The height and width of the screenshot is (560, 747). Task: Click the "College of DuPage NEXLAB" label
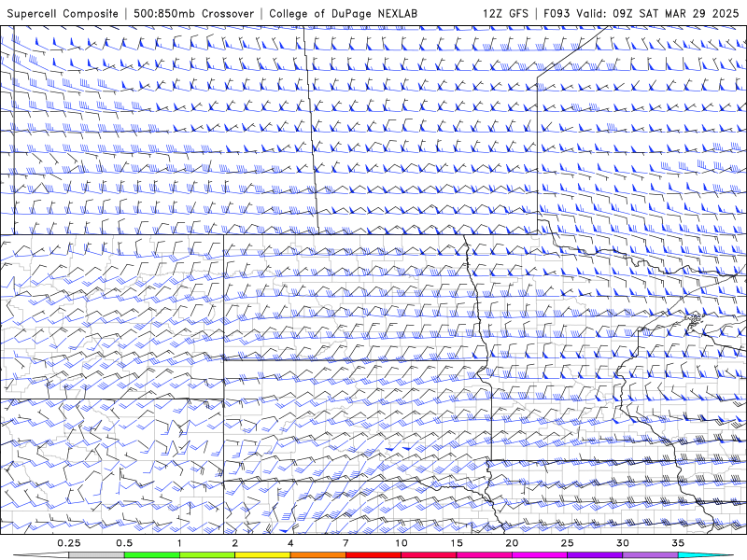point(343,14)
